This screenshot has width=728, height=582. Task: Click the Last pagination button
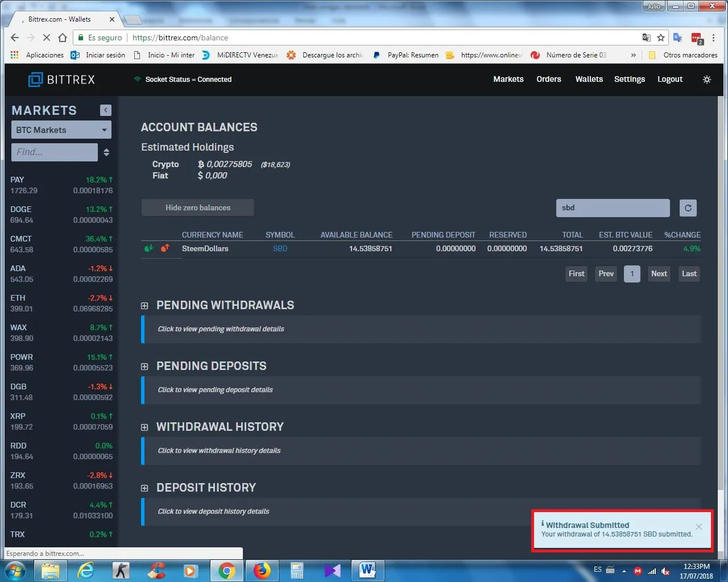click(x=689, y=274)
